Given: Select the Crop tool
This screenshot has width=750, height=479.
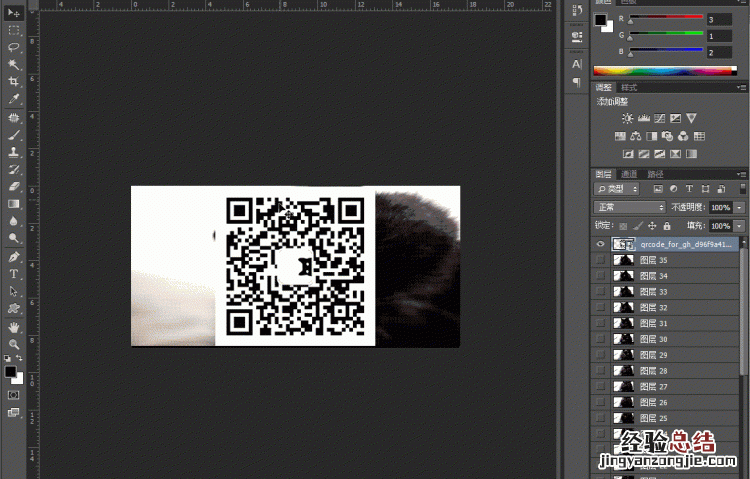Looking at the screenshot, I should pyautogui.click(x=14, y=82).
